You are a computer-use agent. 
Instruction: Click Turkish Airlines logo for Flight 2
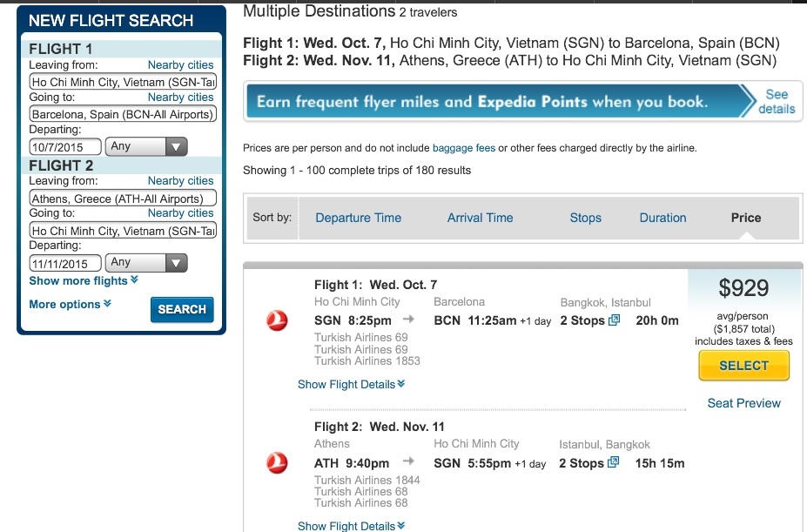click(277, 463)
